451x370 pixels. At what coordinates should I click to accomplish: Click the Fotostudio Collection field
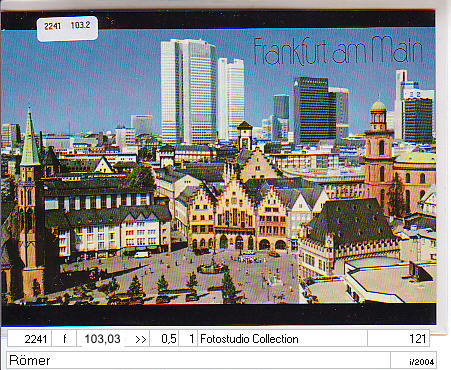282,339
